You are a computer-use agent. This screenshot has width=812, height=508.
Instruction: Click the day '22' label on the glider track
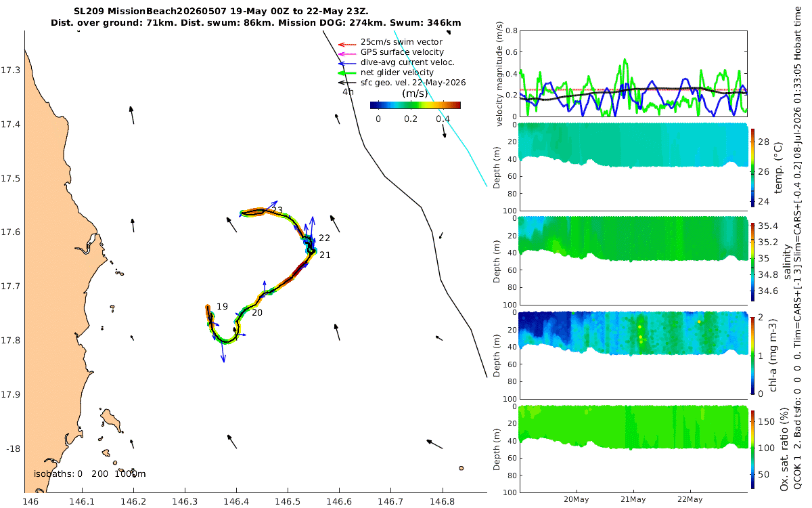324,238
